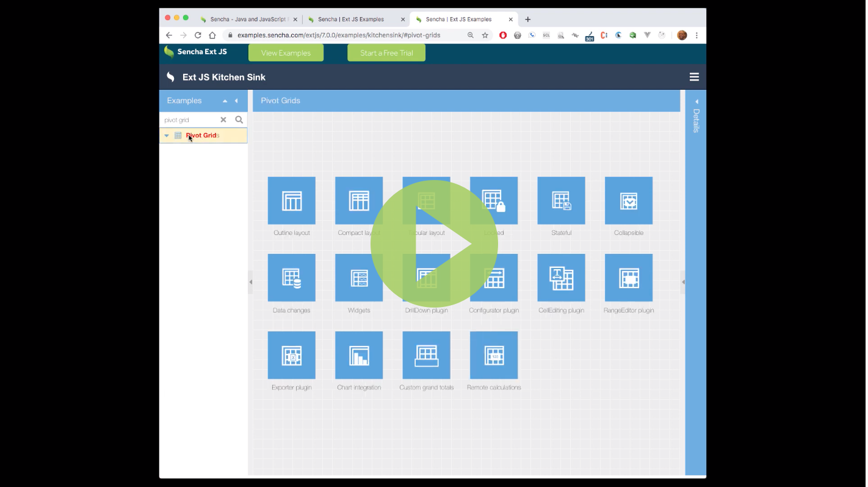Click the zoom magnifier in the address bar
Screen dimensions: 868x487
pyautogui.click(x=471, y=35)
